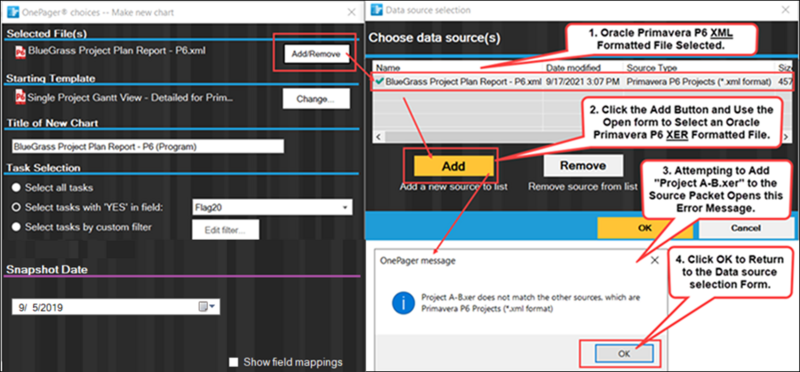The height and width of the screenshot is (372, 800).
Task: Click the yellow Add button
Action: tap(454, 166)
